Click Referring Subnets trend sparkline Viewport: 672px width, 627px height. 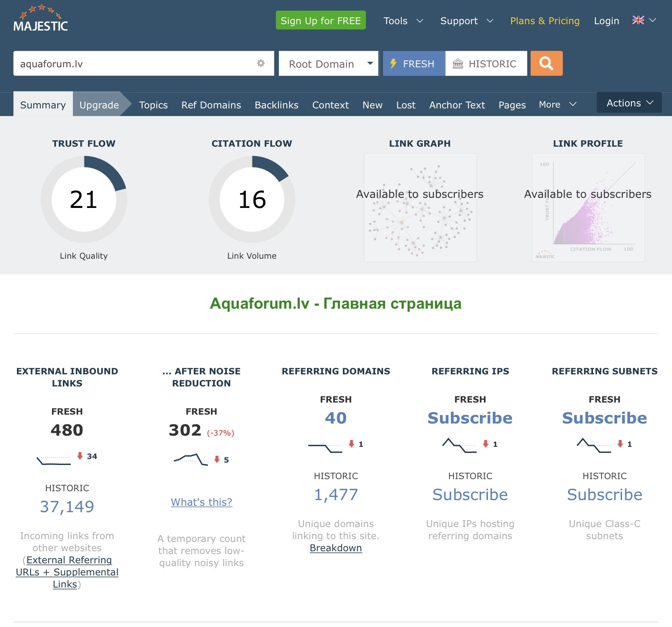point(594,445)
